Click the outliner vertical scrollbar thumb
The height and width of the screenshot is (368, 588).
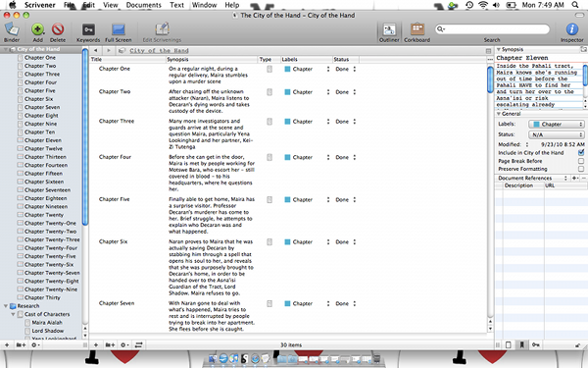(490, 79)
